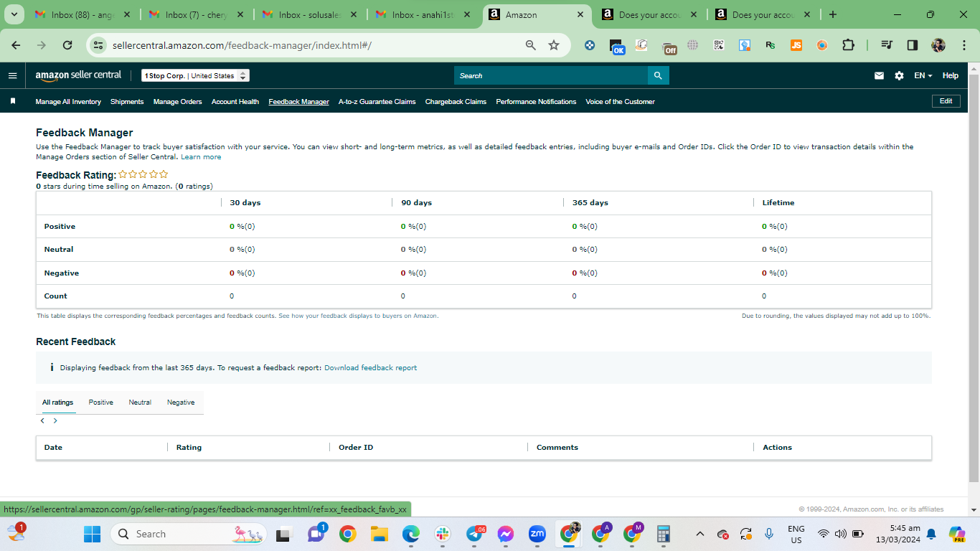The height and width of the screenshot is (551, 980).
Task: Open Chargeback Claims page
Action: tap(456, 102)
